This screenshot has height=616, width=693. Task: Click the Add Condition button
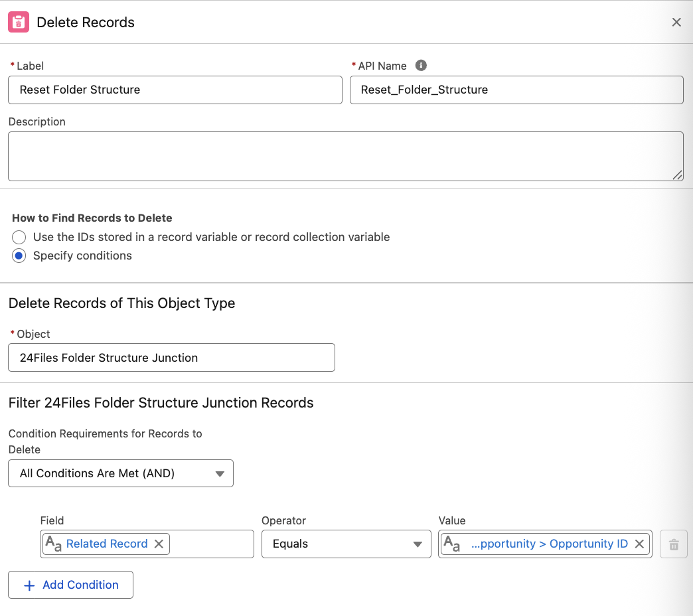point(70,585)
